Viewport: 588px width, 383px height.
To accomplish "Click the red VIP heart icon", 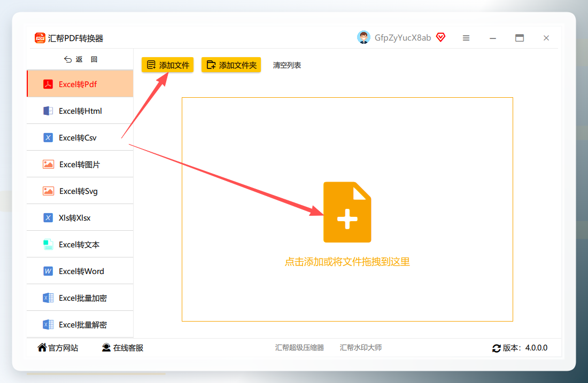I will pyautogui.click(x=441, y=37).
